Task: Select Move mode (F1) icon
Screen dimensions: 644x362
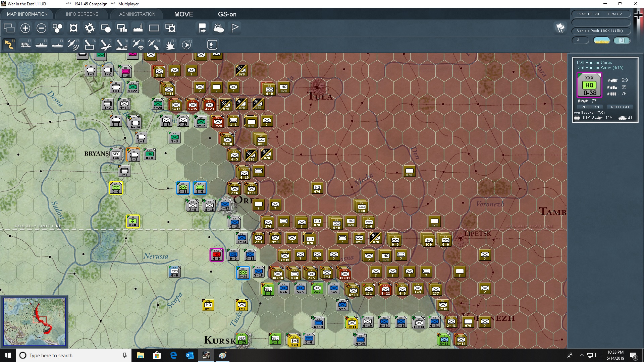Action: click(x=9, y=45)
